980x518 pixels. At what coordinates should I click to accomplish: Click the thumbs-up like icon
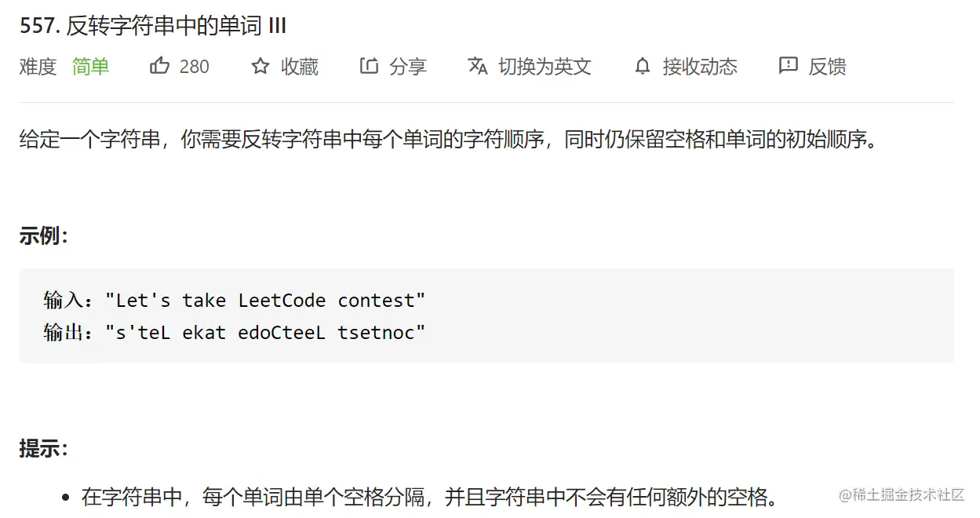(159, 66)
